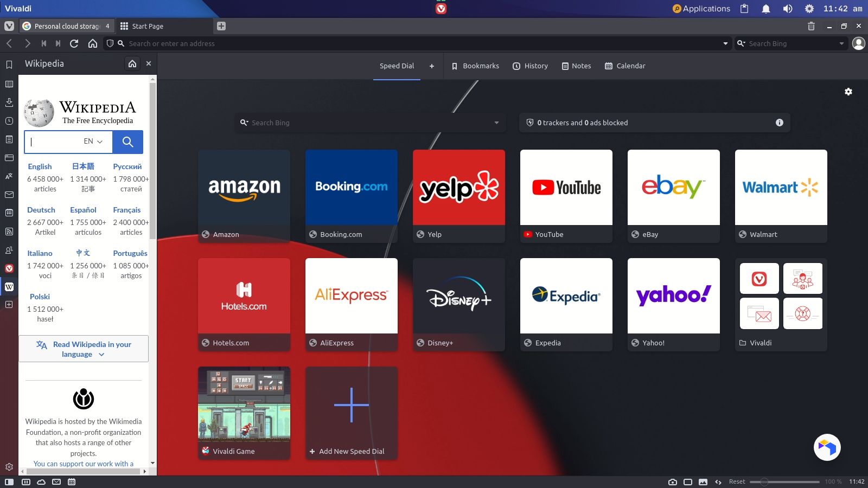Open the Deutsch Wikipedia link
868x488 pixels.
pyautogui.click(x=41, y=210)
